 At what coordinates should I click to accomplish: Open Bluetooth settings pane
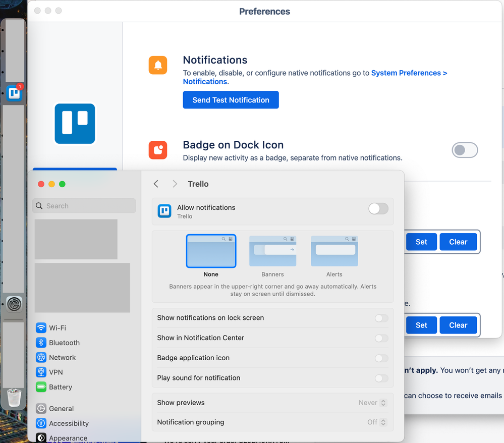coord(64,343)
